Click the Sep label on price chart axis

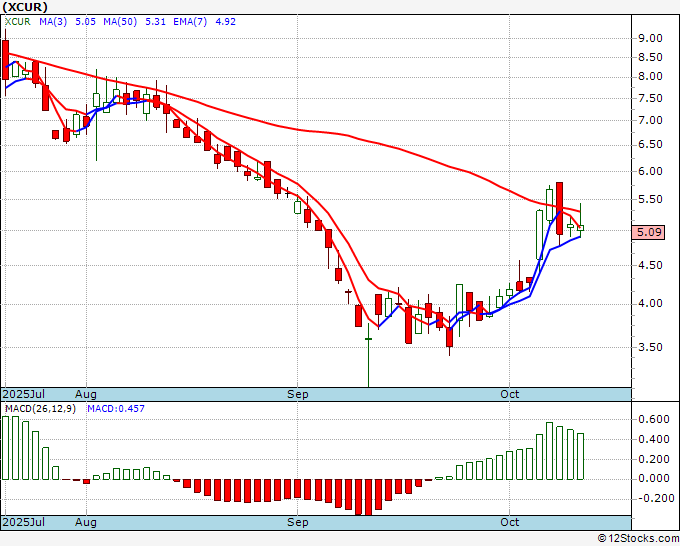click(x=298, y=394)
